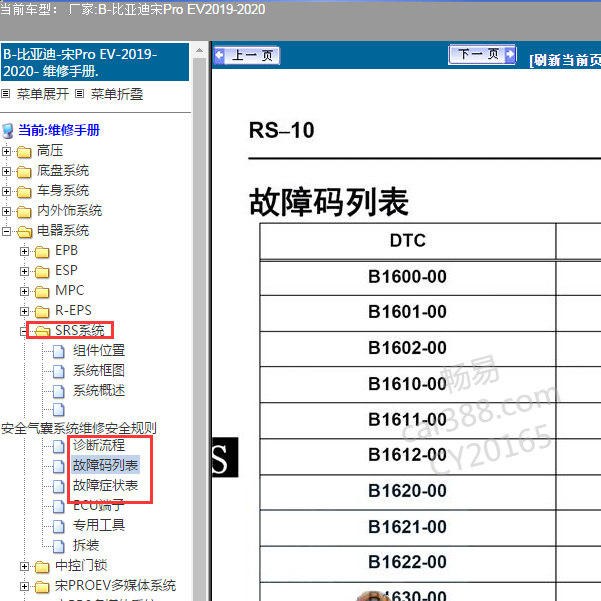The image size is (601, 601).
Task: Expand the MPC tree node
Action: coord(24,291)
